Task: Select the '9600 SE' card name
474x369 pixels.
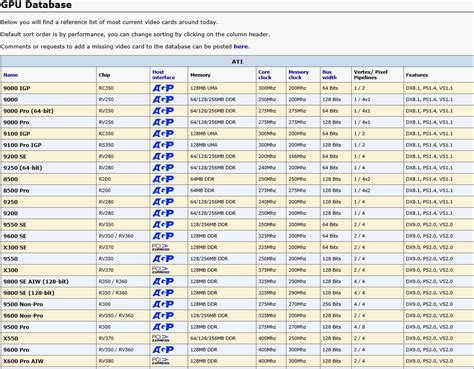Action: (15, 236)
